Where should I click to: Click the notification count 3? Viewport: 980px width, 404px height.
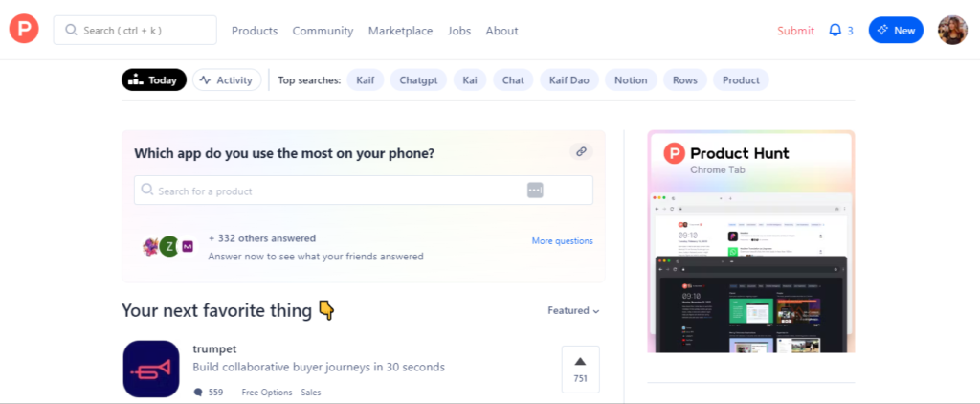pyautogui.click(x=850, y=31)
